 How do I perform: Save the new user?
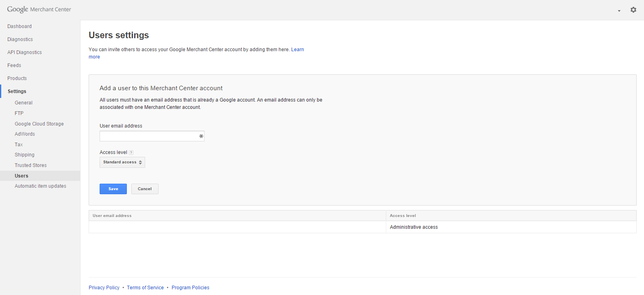[113, 189]
